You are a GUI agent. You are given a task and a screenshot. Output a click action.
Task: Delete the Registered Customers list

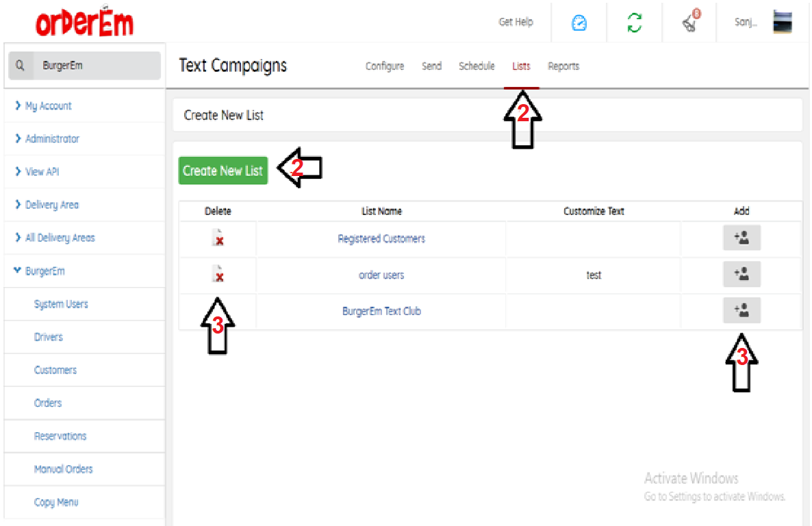pos(218,238)
